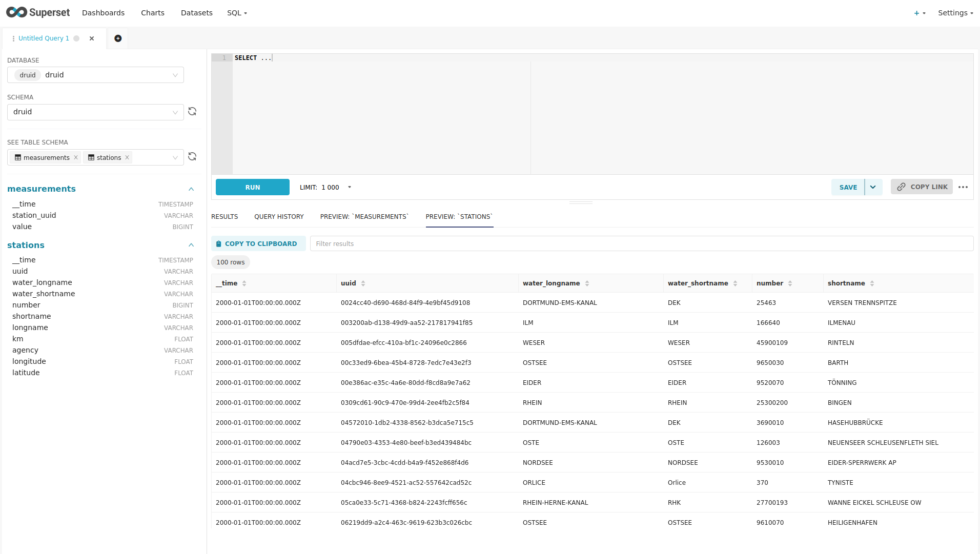
Task: Copy results to clipboard
Action: coord(258,244)
